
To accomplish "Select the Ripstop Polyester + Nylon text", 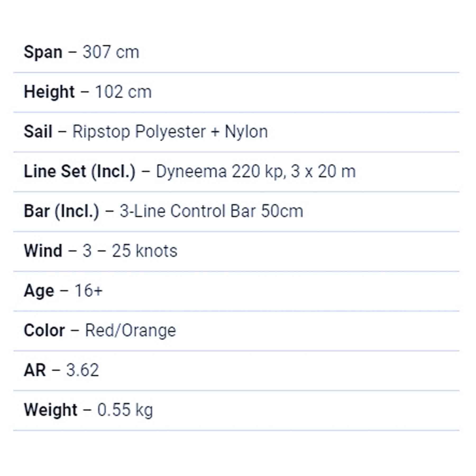I will tap(170, 131).
